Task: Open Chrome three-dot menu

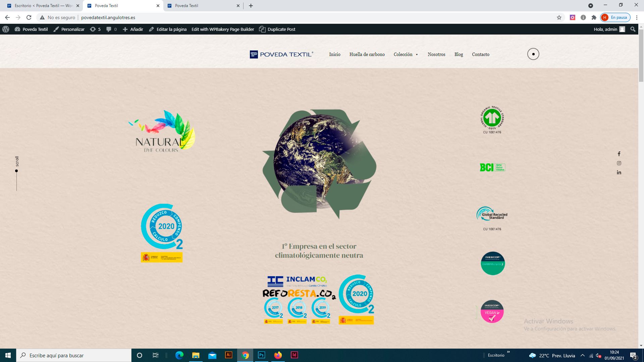Action: 637,17
